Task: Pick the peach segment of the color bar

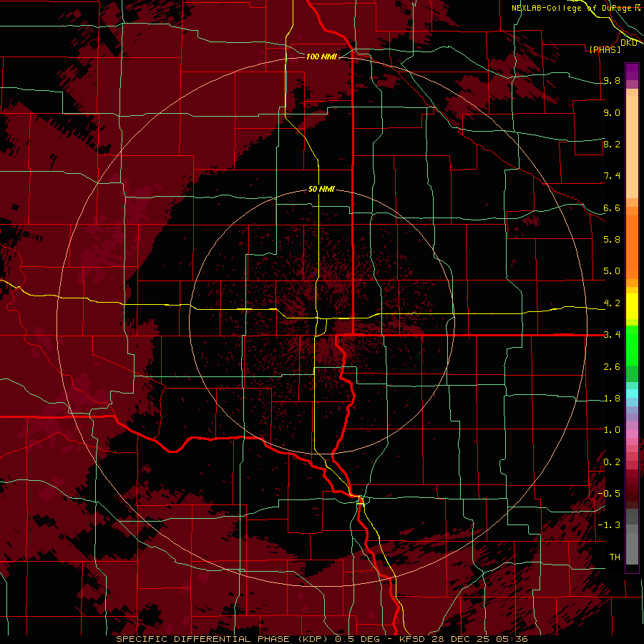Action: pos(632,148)
